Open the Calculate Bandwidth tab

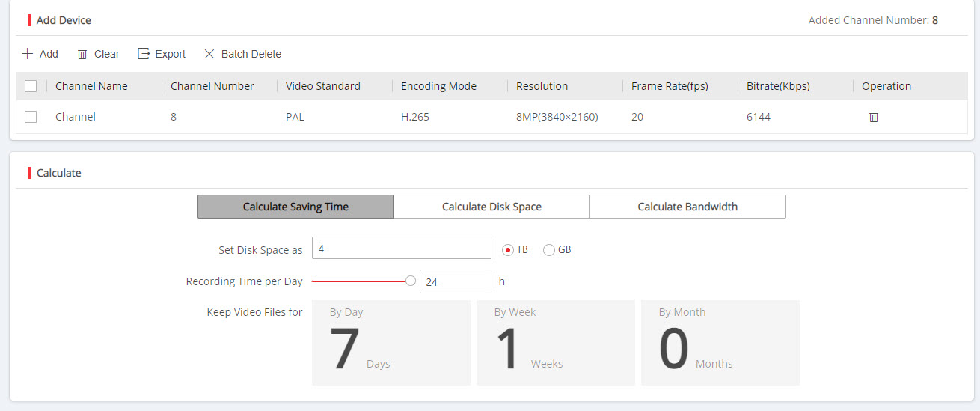(687, 207)
